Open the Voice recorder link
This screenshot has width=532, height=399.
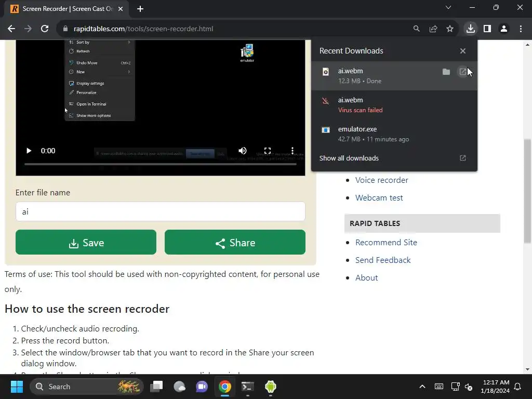382,180
